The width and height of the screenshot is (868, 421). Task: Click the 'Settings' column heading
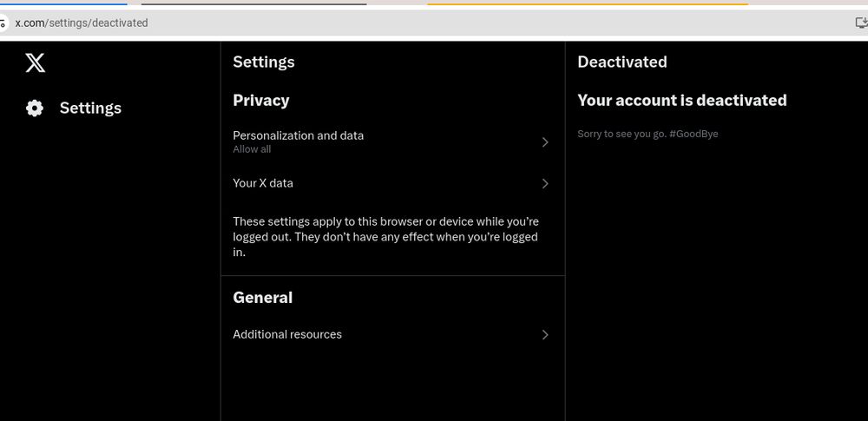(264, 62)
